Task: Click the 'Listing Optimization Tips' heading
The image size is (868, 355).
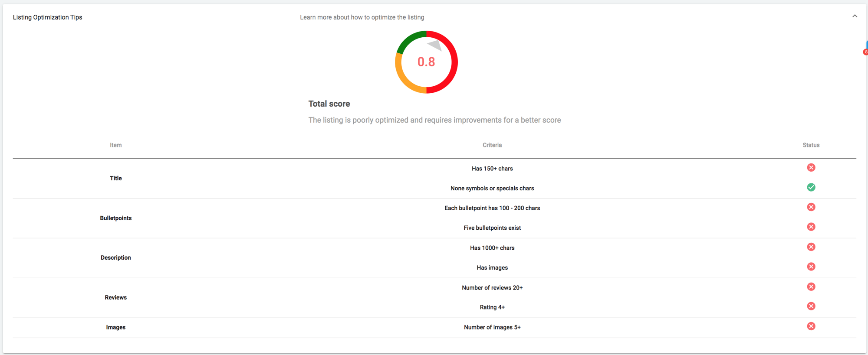Action: click(x=48, y=17)
